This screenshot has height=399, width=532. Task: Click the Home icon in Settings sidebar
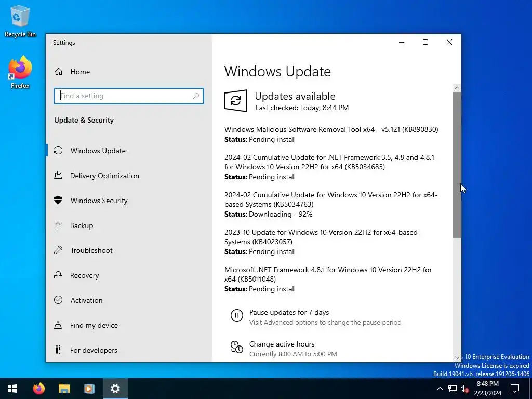coord(59,72)
